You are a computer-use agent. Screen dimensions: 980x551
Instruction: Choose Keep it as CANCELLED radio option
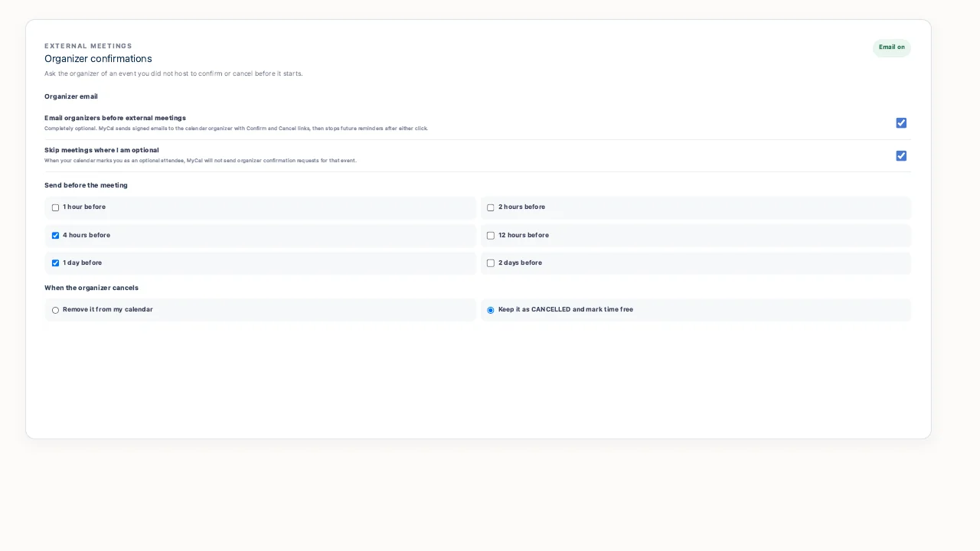(x=491, y=310)
